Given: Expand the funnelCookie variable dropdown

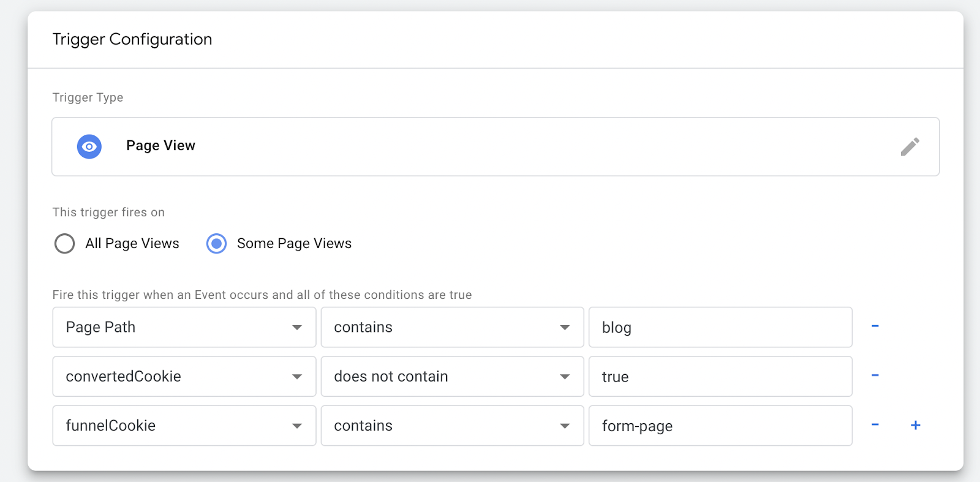Looking at the screenshot, I should 184,426.
